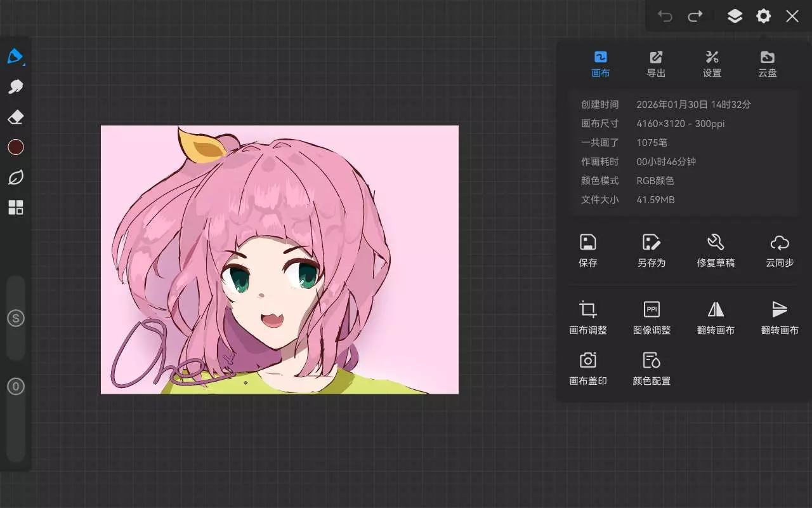Open the leaf-shaped tool in left toolbar

click(x=16, y=178)
